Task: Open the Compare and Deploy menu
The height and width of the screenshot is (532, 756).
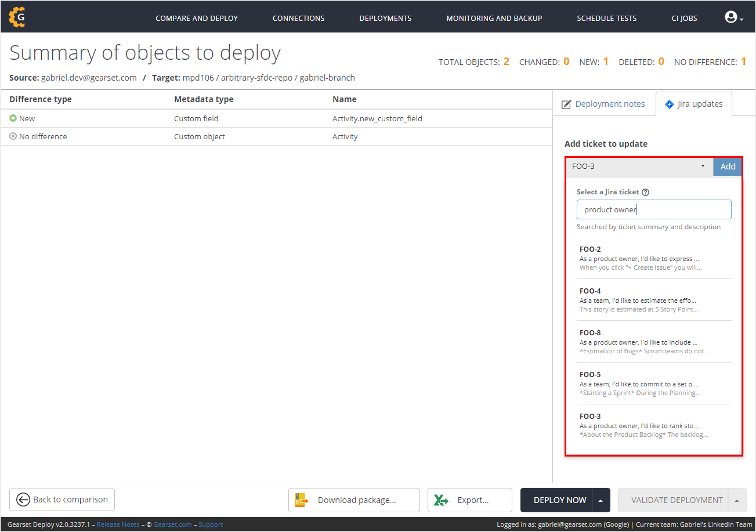Action: point(197,18)
